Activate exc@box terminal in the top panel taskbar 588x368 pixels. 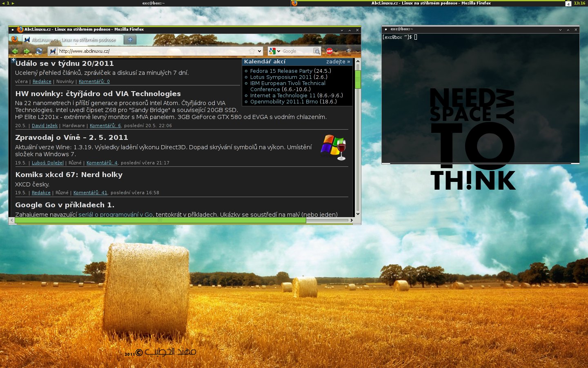154,3
